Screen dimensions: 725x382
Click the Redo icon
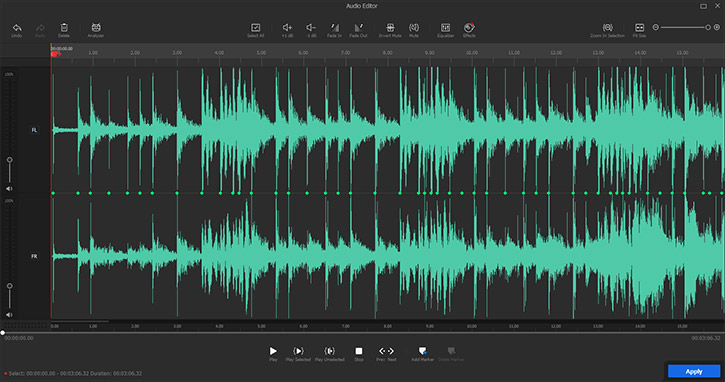(40, 28)
